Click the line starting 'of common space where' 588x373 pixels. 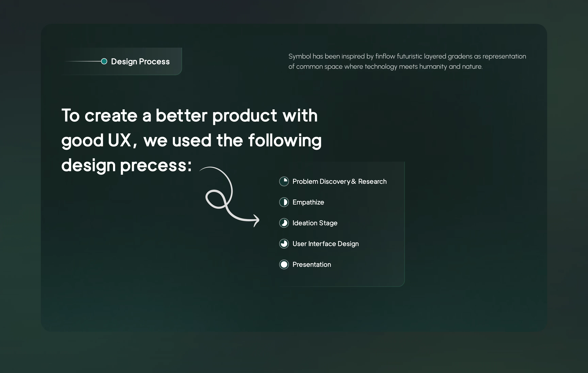385,67
